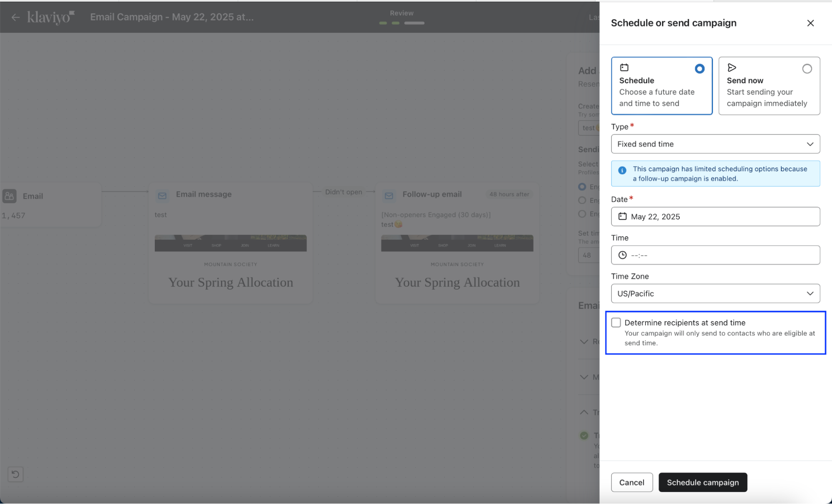Image resolution: width=832 pixels, height=504 pixels.
Task: Close the Schedule or send campaign panel
Action: pyautogui.click(x=810, y=23)
